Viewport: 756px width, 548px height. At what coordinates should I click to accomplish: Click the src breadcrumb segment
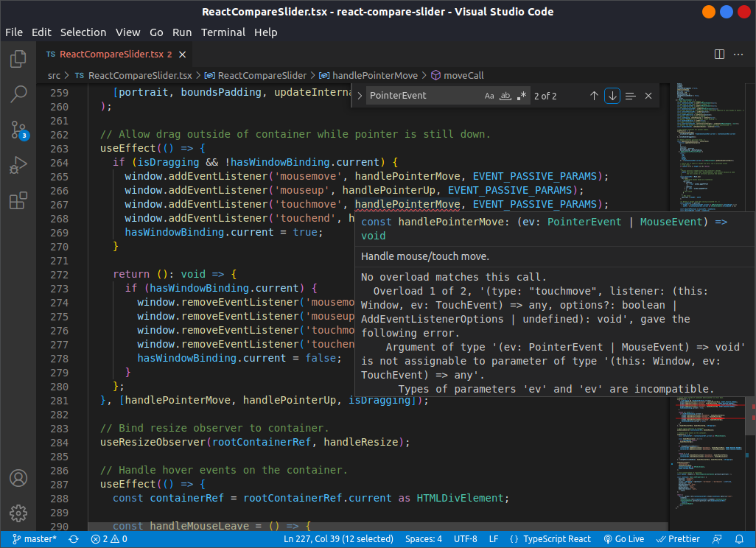(x=54, y=76)
